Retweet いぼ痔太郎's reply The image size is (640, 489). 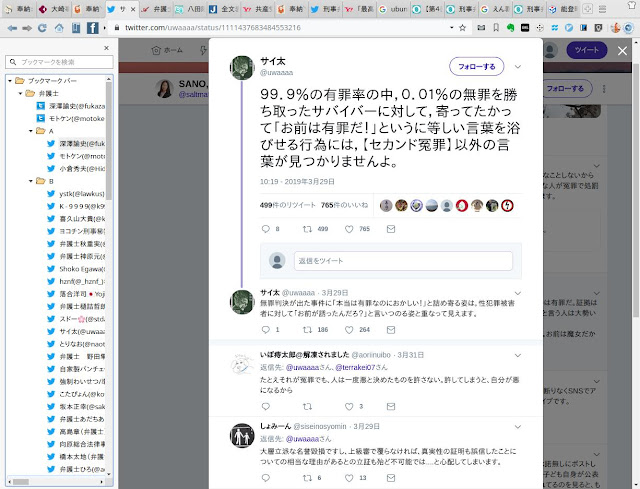[x=307, y=407]
